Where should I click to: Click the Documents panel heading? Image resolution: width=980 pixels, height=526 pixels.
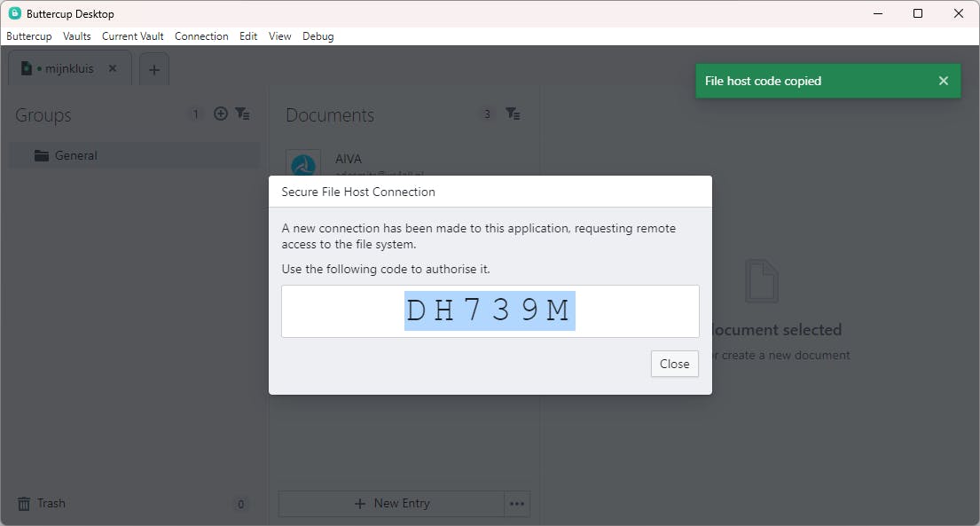330,115
